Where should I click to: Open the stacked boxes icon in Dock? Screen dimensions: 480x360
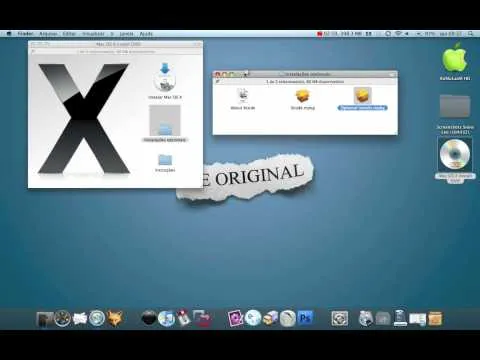pos(270,318)
